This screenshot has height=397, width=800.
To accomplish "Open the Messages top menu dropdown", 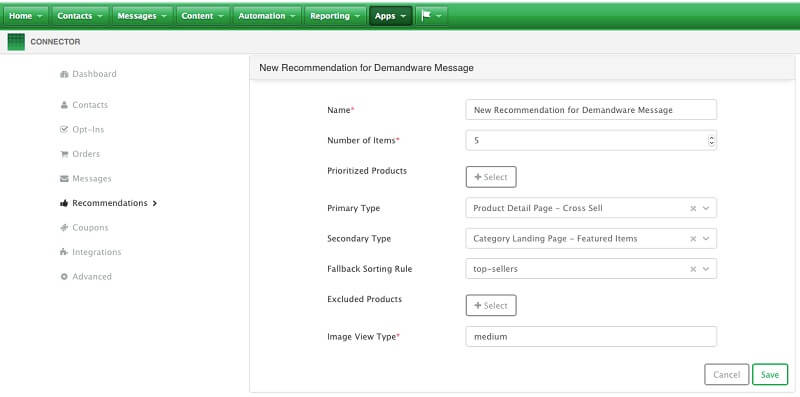I will 142,16.
